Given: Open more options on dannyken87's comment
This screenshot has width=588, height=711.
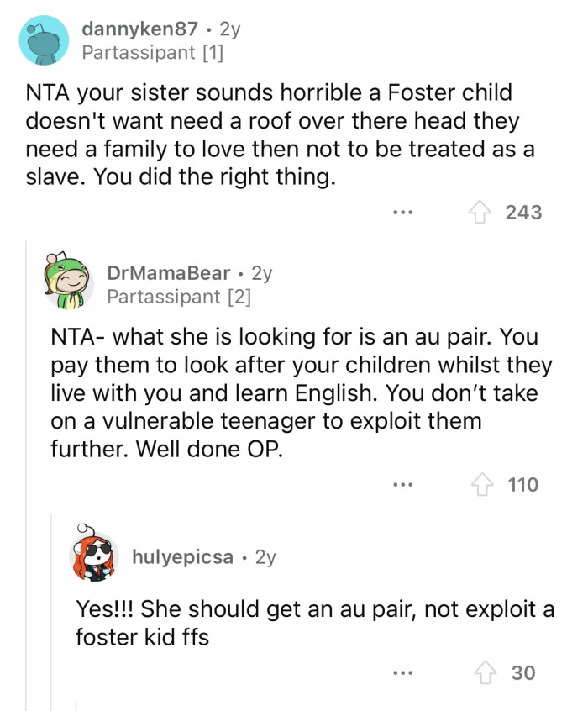Looking at the screenshot, I should (402, 212).
